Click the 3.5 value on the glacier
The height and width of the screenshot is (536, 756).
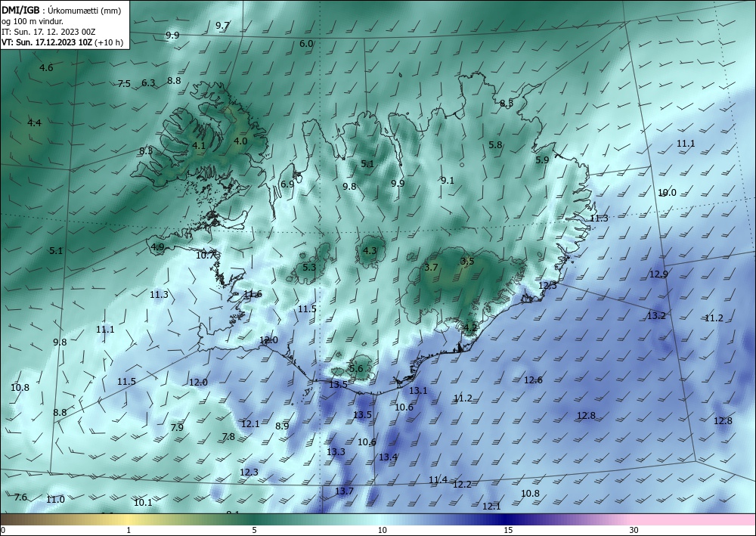coord(467,262)
